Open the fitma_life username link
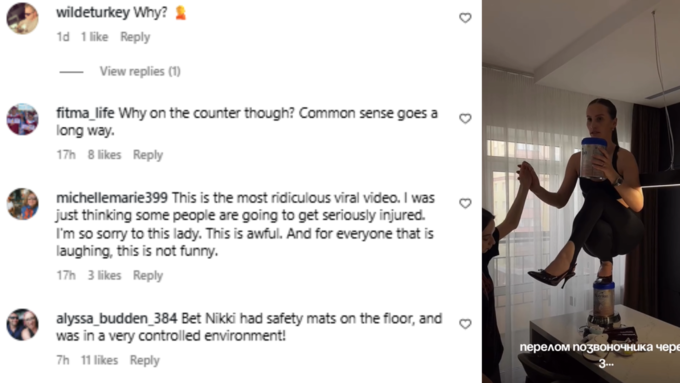 (85, 113)
